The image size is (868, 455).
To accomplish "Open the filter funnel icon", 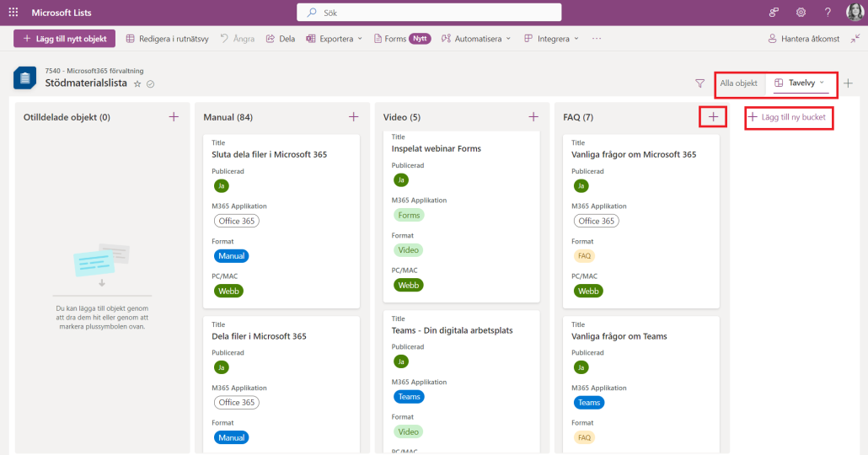I will [700, 83].
